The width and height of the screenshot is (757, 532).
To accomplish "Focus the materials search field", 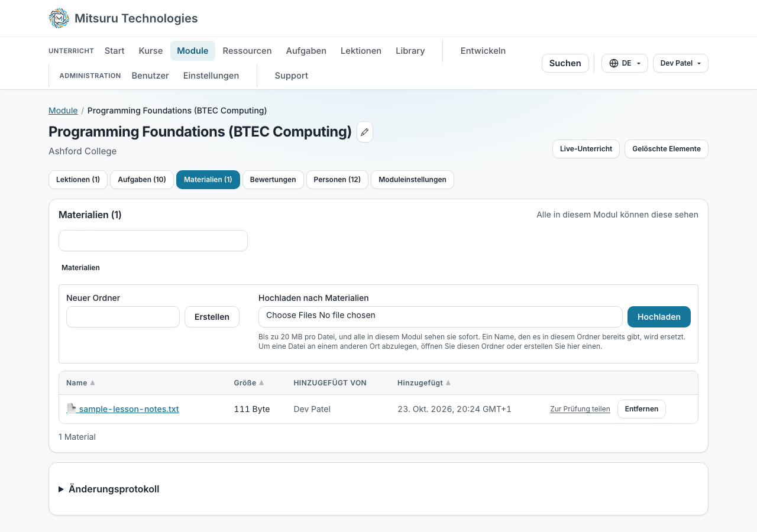I will pos(153,241).
